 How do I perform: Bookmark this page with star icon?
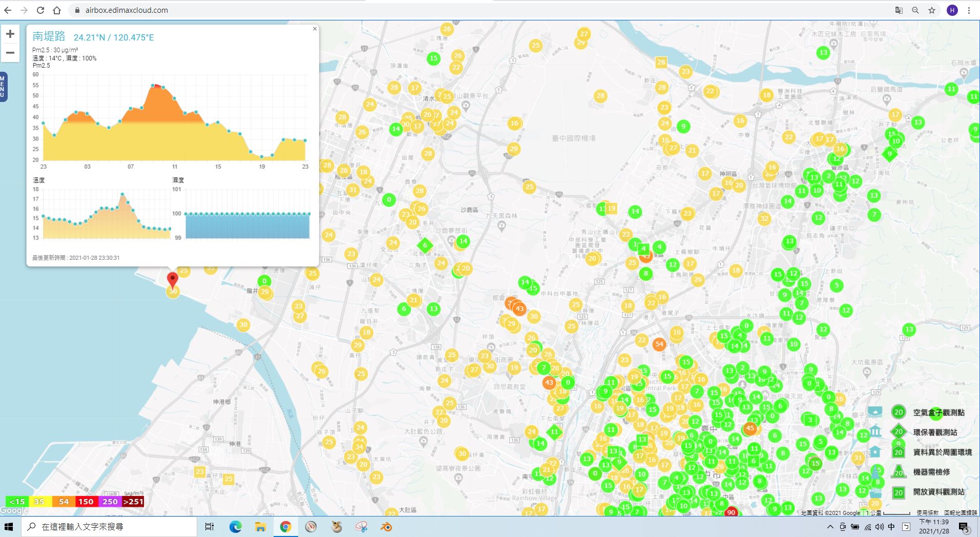pyautogui.click(x=932, y=10)
